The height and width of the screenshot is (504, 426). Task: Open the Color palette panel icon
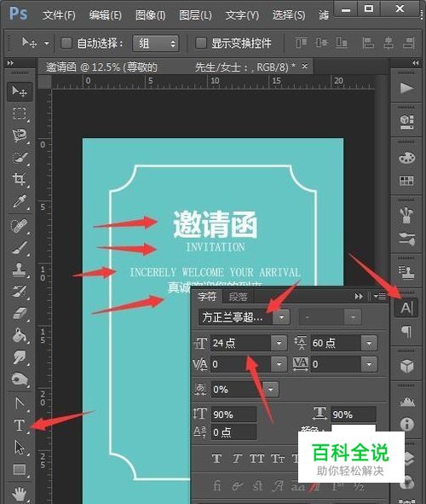tap(406, 158)
